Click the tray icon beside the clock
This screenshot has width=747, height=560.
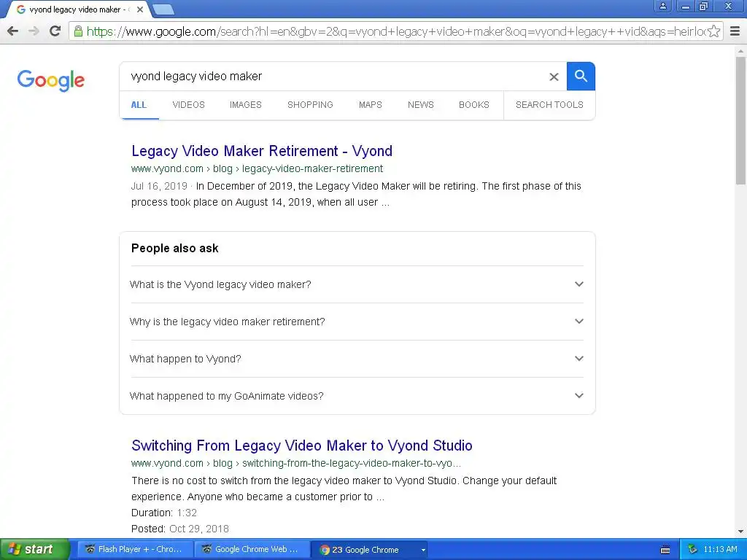coord(692,550)
